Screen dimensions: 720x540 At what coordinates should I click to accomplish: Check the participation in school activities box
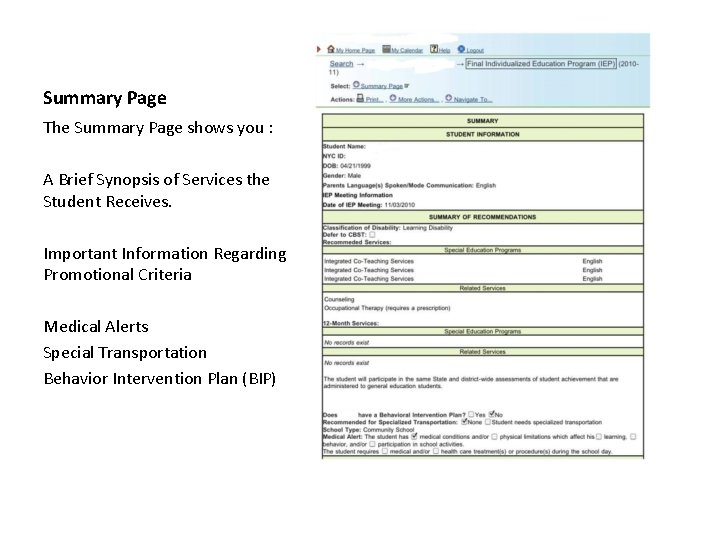[372, 444]
